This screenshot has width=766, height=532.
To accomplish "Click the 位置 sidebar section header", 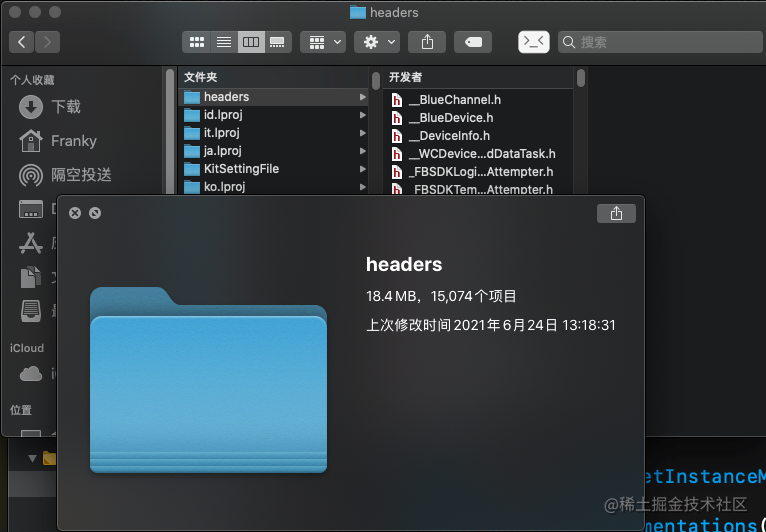I will (x=21, y=410).
